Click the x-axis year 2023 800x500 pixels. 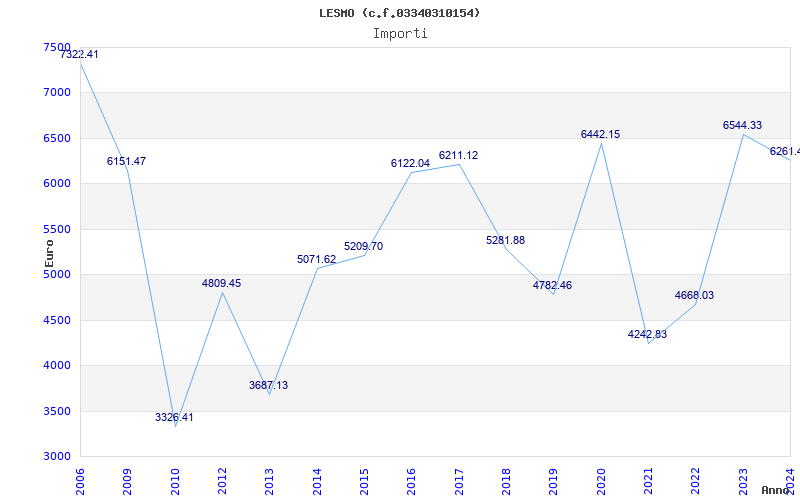743,482
